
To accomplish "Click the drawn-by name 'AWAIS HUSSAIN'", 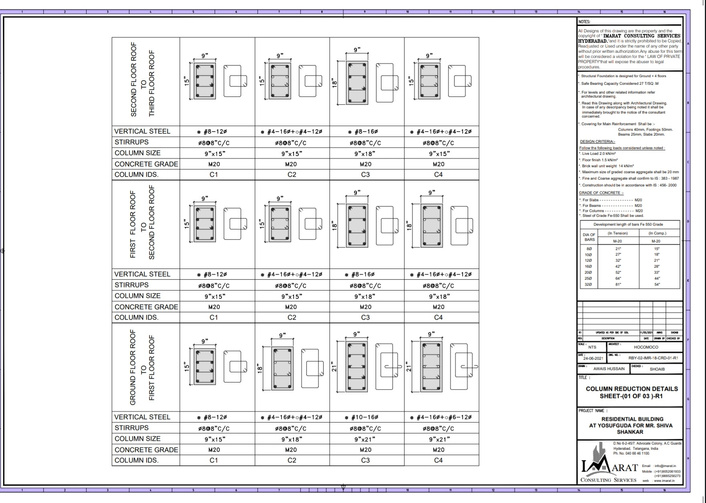I will pyautogui.click(x=609, y=369).
